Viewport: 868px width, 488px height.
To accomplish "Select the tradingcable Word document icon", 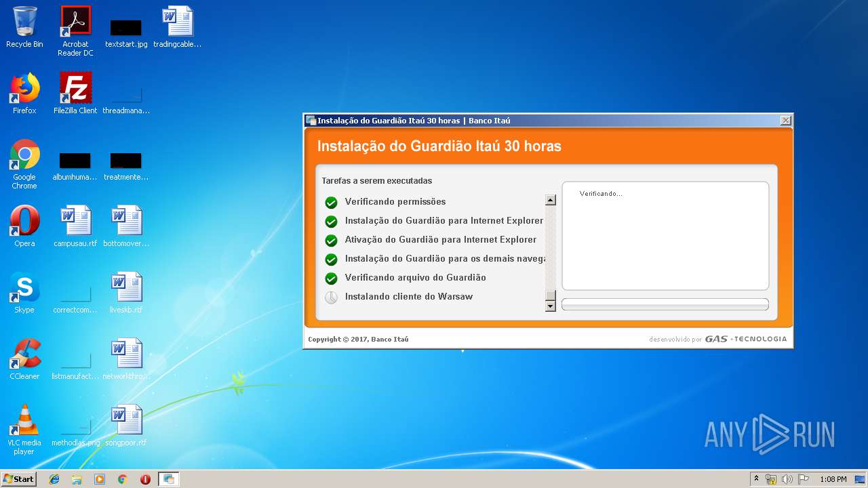I will [x=177, y=27].
